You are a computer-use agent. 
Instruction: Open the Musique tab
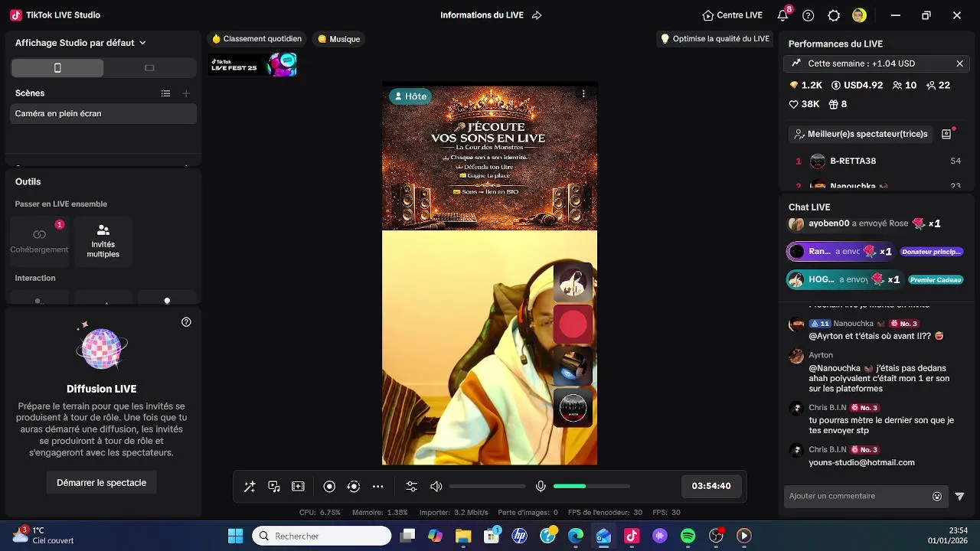pos(338,39)
